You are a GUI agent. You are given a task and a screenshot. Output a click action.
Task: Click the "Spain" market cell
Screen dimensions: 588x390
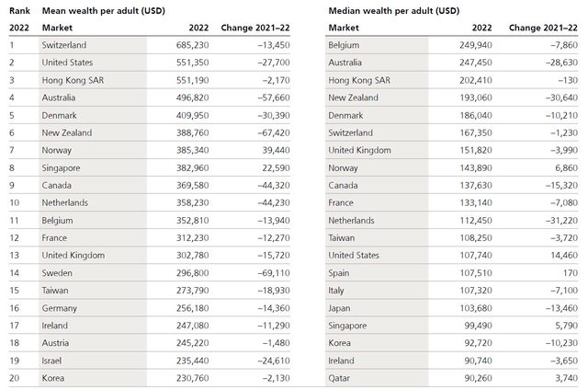(x=340, y=273)
